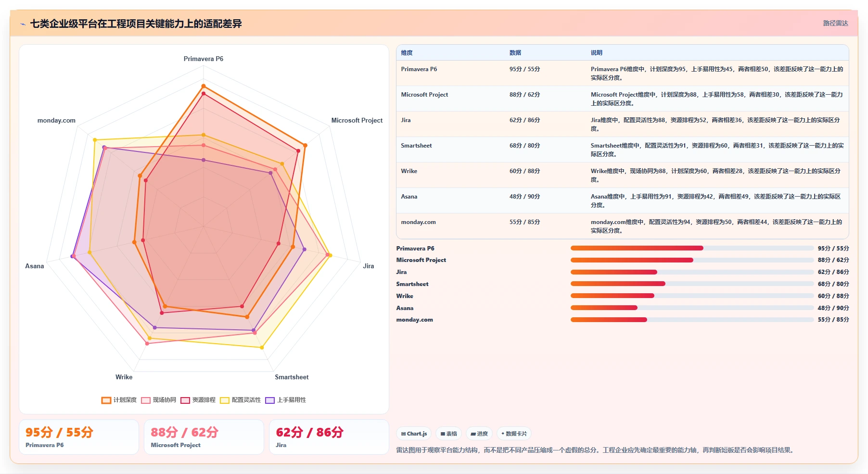Click the 68分 / 80分 value in the table

pos(524,146)
